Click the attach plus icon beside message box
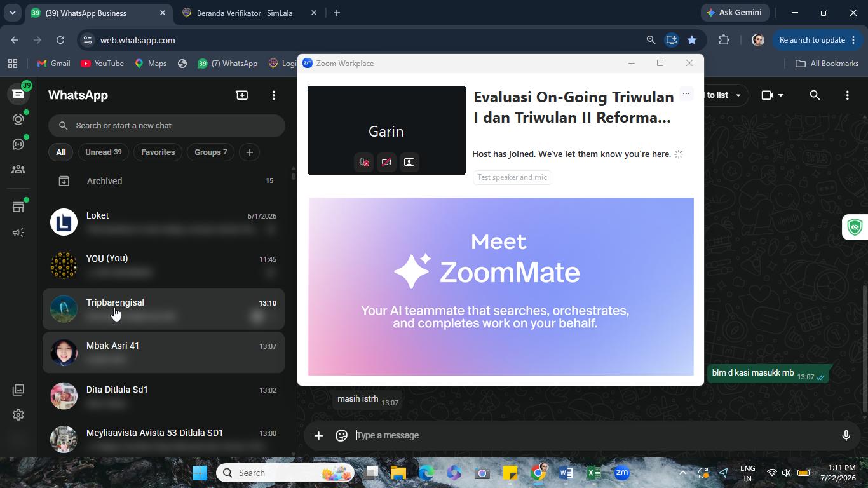868x488 pixels. coord(319,435)
